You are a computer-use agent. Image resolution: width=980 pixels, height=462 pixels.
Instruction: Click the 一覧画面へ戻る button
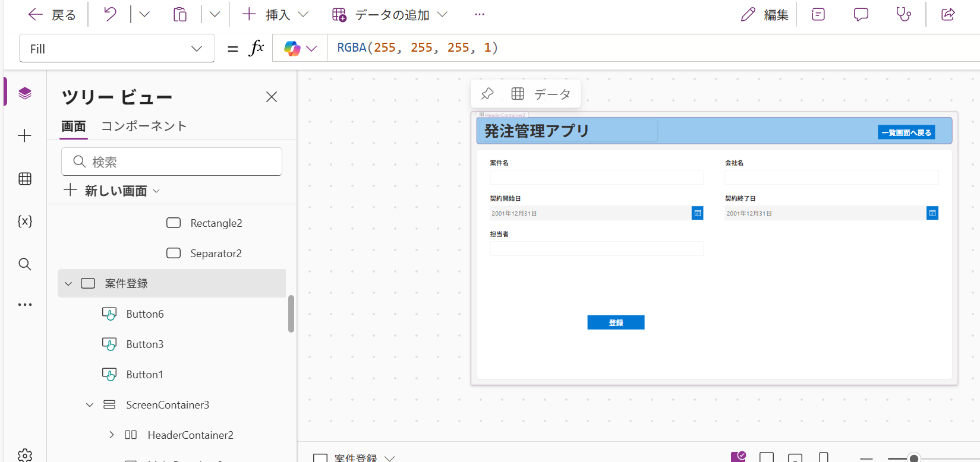(906, 132)
